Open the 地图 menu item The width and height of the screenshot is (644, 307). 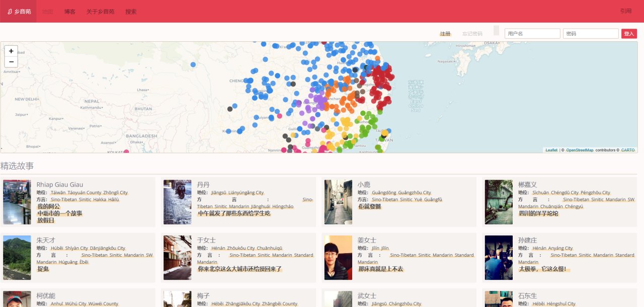[48, 11]
